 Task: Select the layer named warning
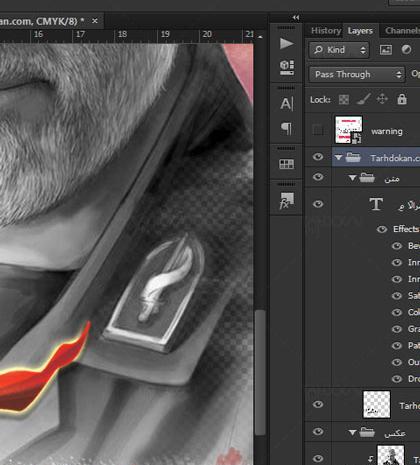[387, 131]
